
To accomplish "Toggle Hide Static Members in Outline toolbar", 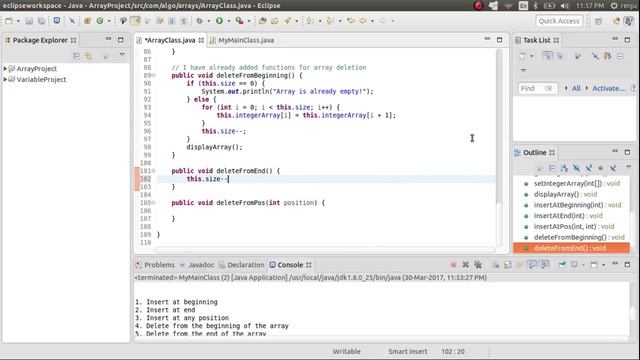I will (x=589, y=168).
